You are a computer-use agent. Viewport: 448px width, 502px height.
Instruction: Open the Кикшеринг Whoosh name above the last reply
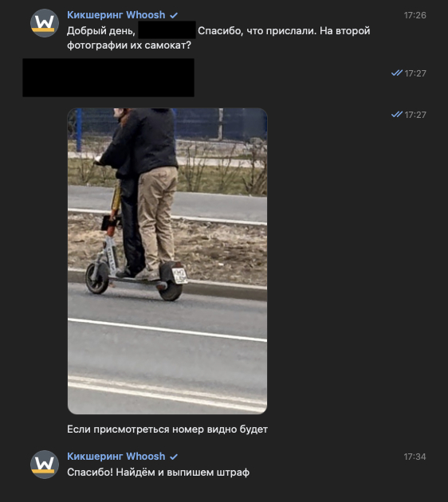(x=116, y=457)
